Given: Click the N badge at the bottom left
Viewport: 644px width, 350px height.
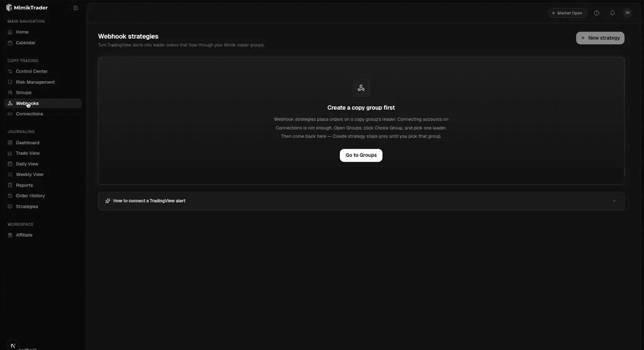Looking at the screenshot, I should (x=13, y=346).
